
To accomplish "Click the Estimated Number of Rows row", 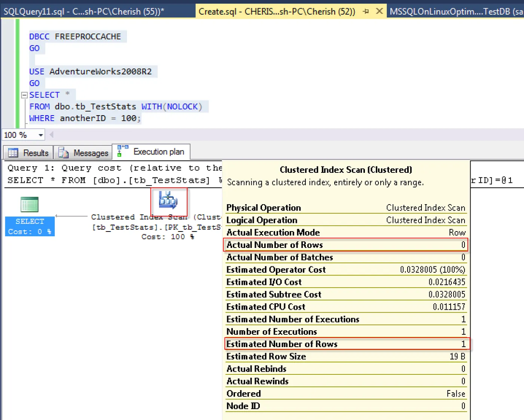I will click(346, 344).
